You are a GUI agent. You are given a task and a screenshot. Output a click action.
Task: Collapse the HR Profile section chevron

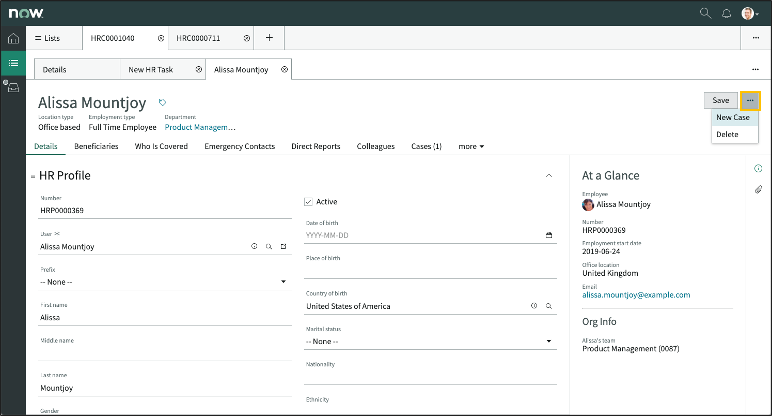[x=549, y=176]
